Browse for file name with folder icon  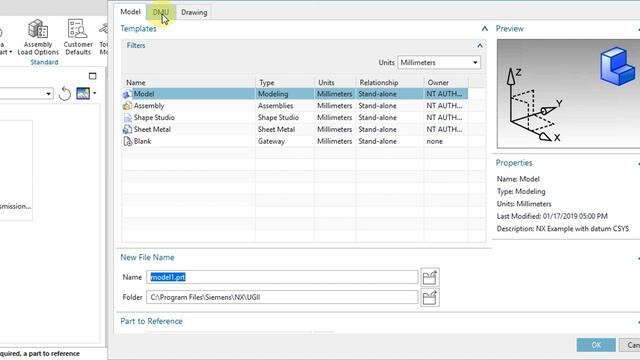(x=430, y=277)
